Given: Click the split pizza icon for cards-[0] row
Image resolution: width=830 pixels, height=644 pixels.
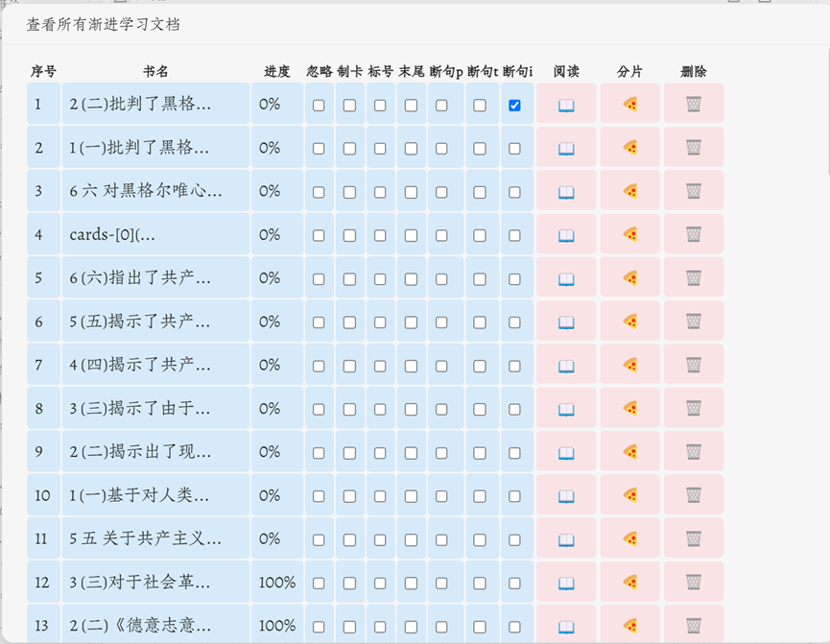Looking at the screenshot, I should click(x=629, y=234).
